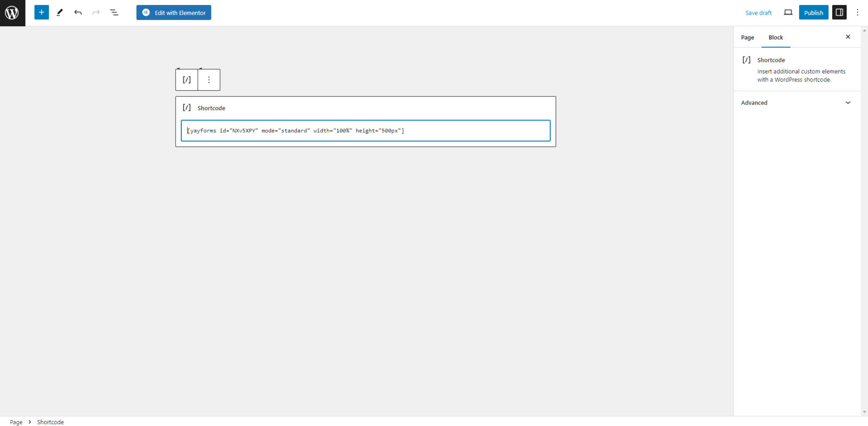Open the block toolbar's three-dot options
Image resolution: width=868 pixels, height=426 pixels.
coord(209,80)
